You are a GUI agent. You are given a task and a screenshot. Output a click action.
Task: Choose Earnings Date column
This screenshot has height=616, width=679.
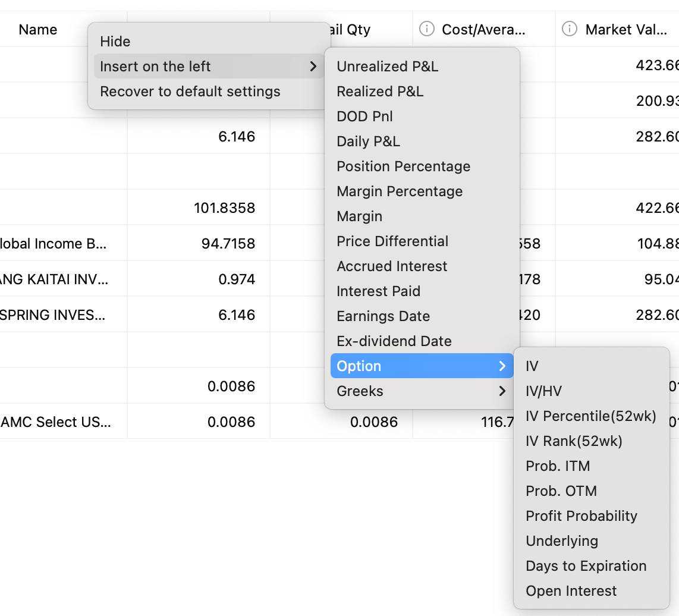coord(383,316)
